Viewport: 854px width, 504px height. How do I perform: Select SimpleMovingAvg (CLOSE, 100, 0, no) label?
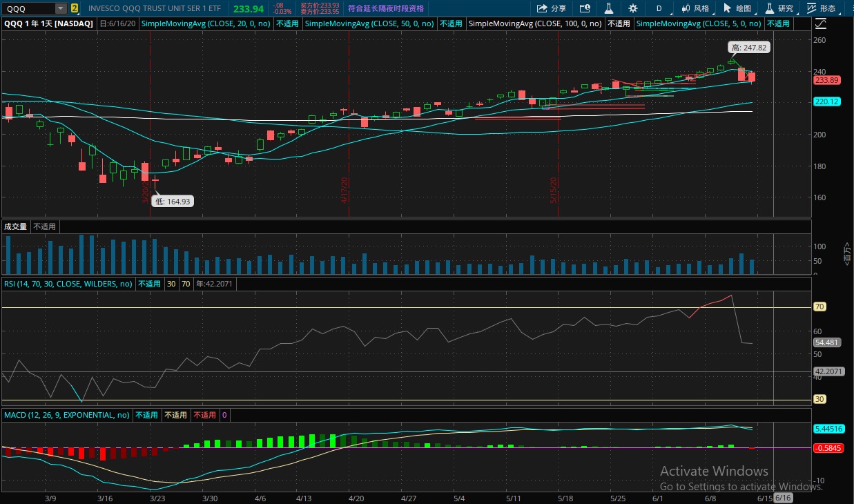click(x=536, y=23)
